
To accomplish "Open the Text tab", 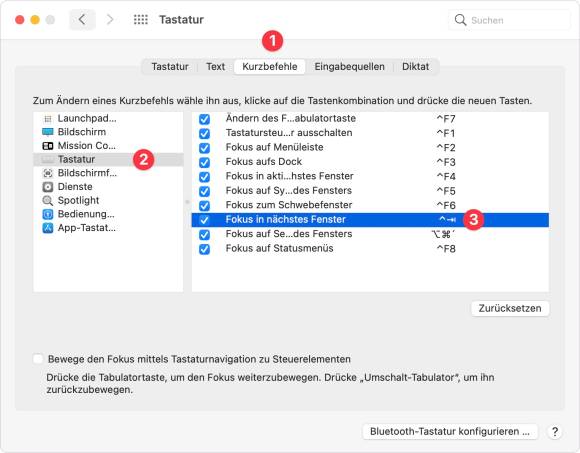I will pyautogui.click(x=215, y=67).
